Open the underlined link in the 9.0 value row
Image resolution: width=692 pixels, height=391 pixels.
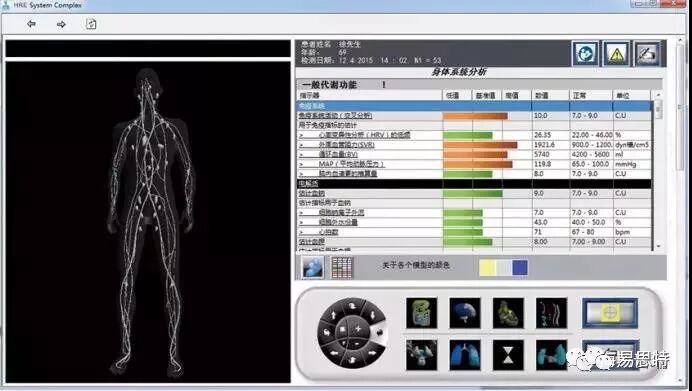click(x=312, y=193)
